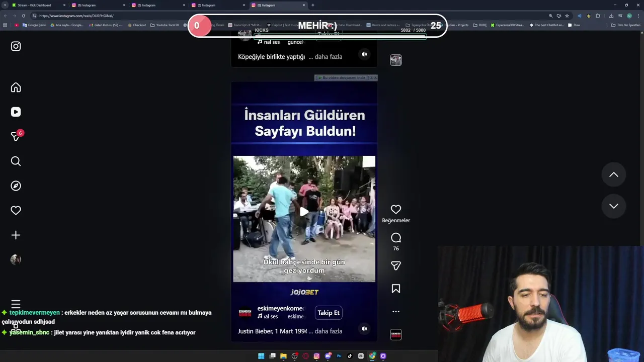
Task: Follow eskimeyenkomedi with Takip Et
Action: [329, 313]
